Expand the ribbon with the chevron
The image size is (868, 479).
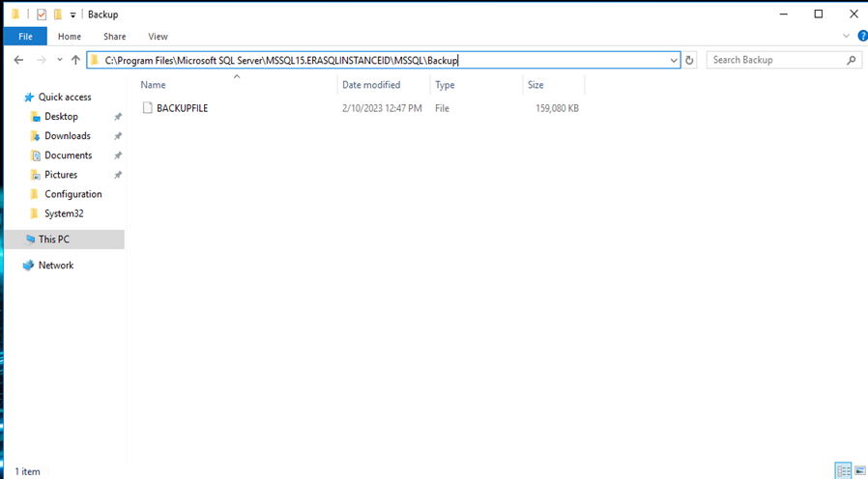click(x=847, y=37)
